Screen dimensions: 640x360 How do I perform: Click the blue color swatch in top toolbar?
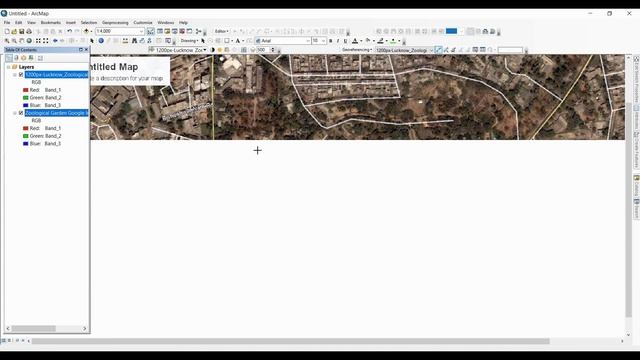451,31
